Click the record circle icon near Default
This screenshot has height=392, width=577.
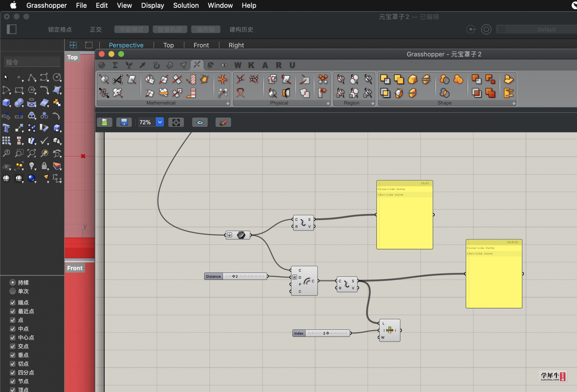point(486,29)
